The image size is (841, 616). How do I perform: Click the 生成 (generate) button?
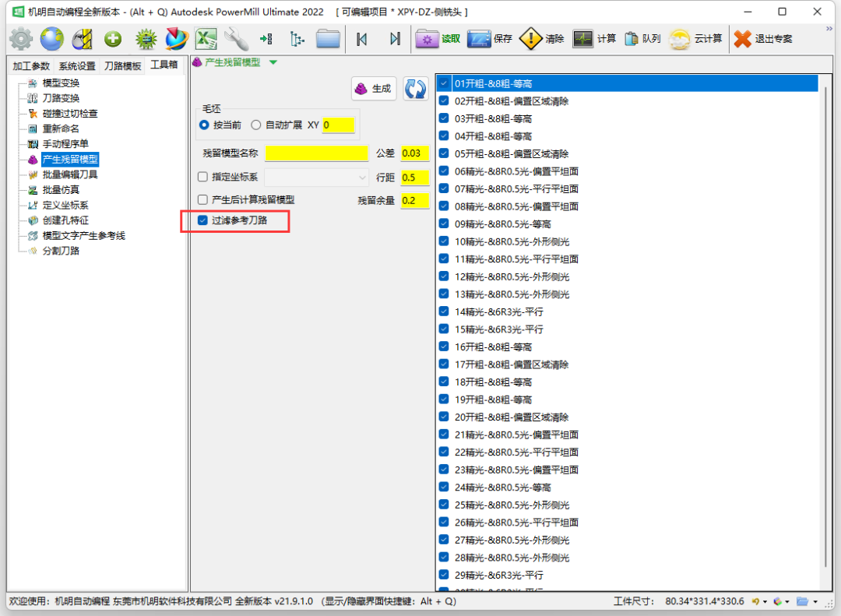(x=375, y=89)
